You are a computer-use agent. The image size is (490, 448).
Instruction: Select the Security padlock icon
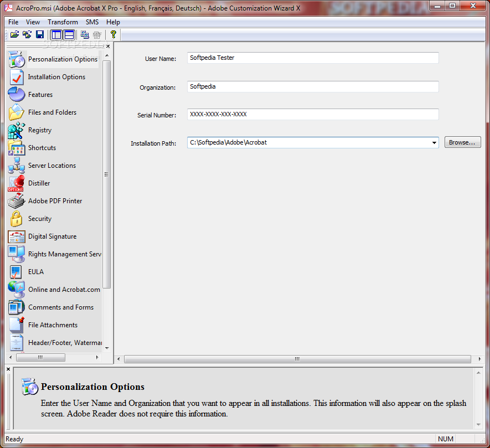(x=16, y=219)
